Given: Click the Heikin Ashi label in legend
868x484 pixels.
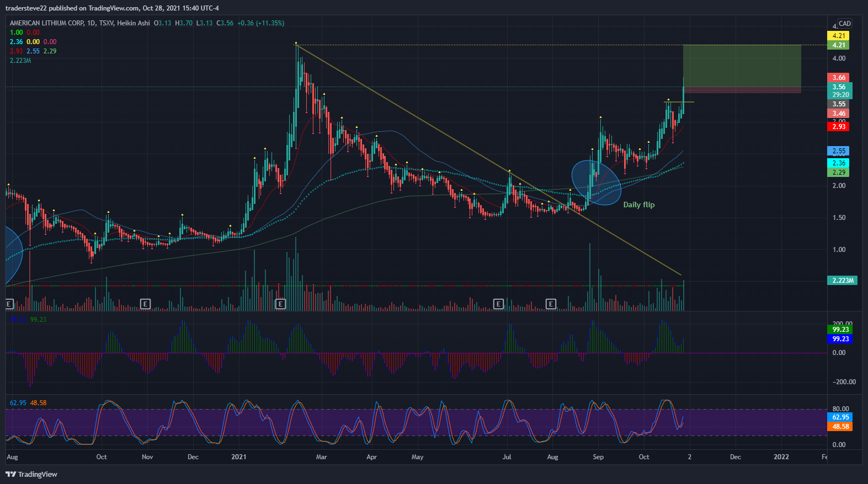Looking at the screenshot, I should click(134, 23).
